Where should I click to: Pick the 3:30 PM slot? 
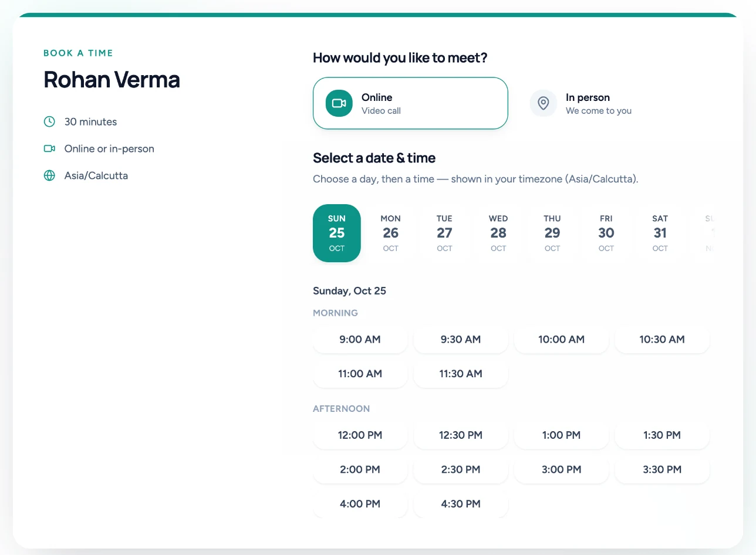662,469
